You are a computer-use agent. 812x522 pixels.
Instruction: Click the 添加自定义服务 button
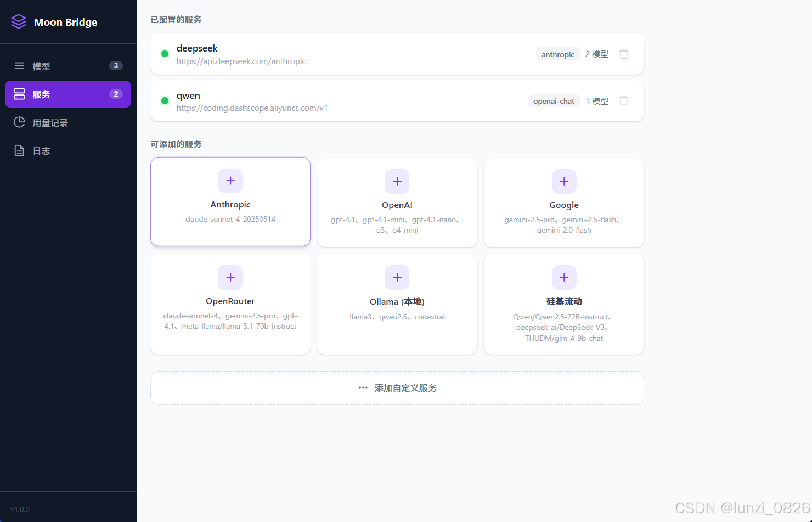click(397, 388)
